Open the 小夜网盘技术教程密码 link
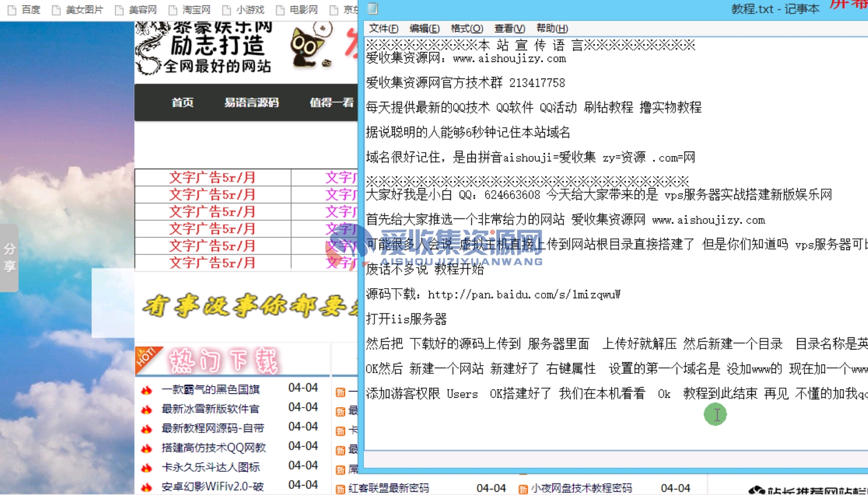This screenshot has height=495, width=868. click(x=581, y=488)
